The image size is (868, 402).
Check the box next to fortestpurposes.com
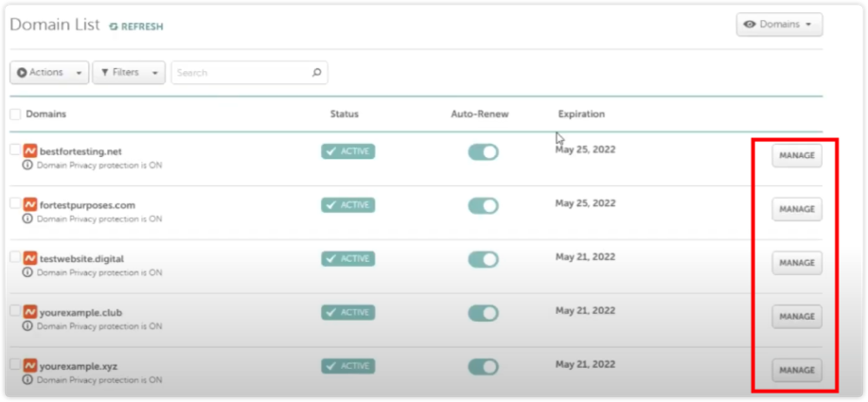[x=15, y=203]
